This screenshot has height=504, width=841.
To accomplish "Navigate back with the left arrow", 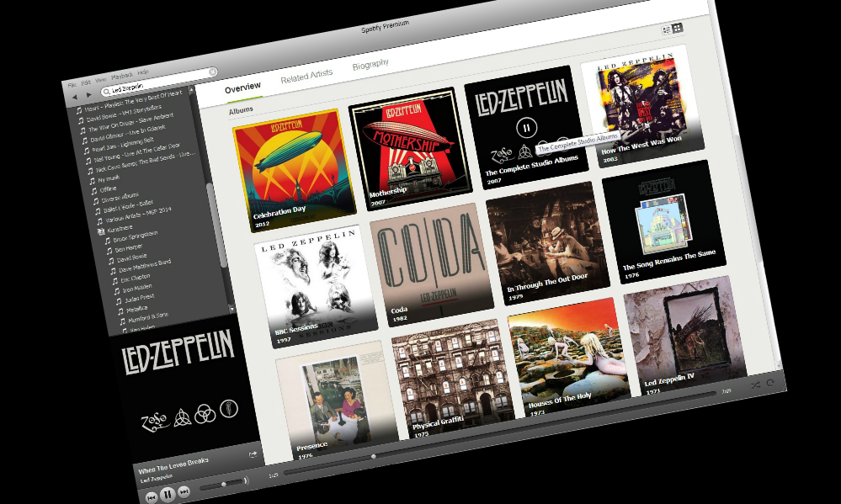I will tap(73, 96).
